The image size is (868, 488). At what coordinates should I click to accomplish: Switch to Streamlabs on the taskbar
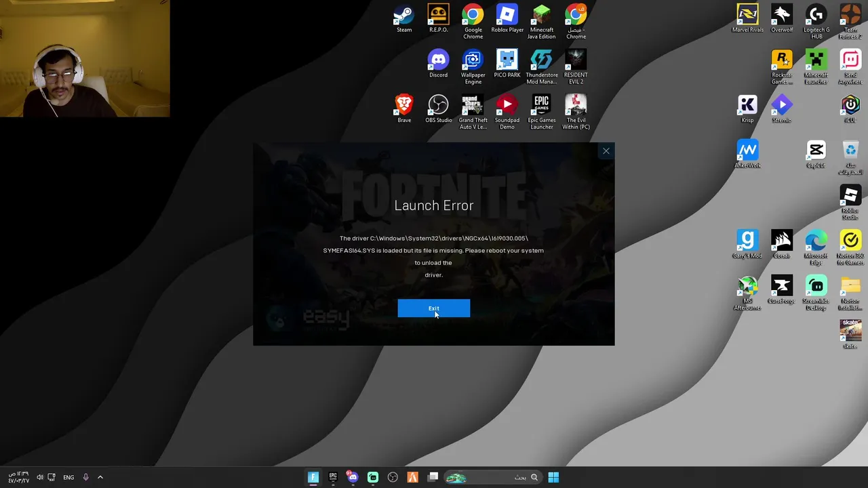click(373, 477)
